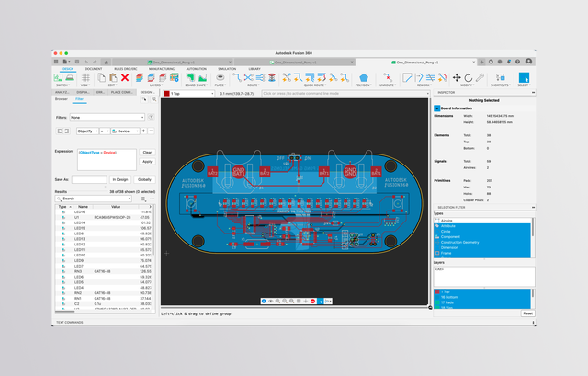Select the Move arrows tool

tap(457, 77)
